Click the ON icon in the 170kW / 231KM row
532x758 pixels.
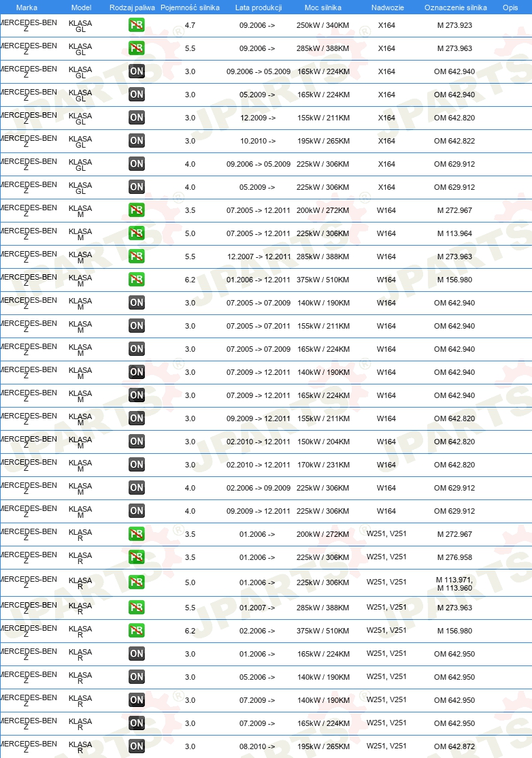137,465
